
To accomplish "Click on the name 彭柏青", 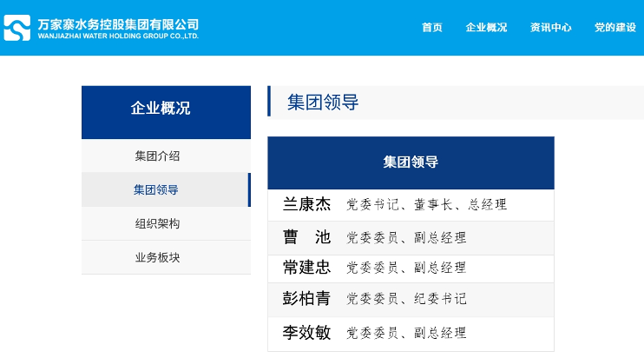I will tap(306, 299).
